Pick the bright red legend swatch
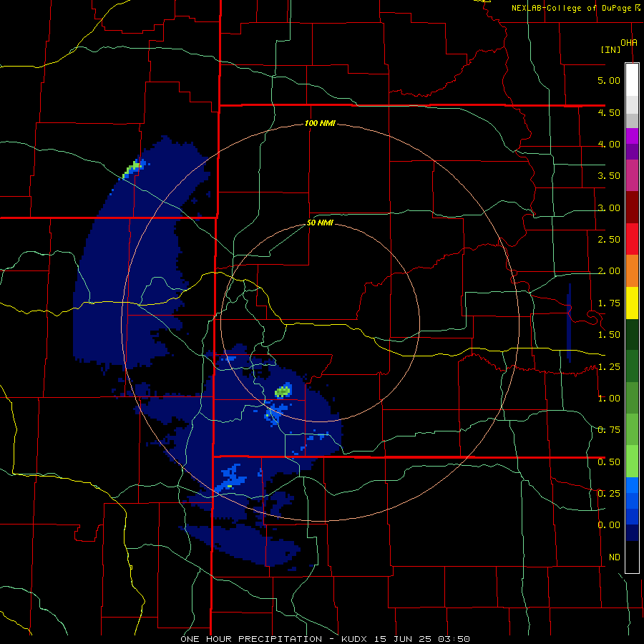Screen dimensions: 644x644 coord(632,239)
